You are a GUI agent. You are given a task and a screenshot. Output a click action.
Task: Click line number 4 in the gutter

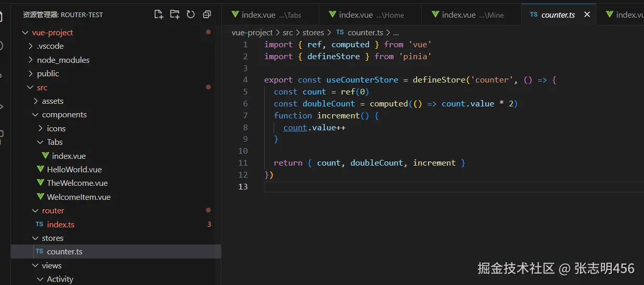(x=245, y=80)
